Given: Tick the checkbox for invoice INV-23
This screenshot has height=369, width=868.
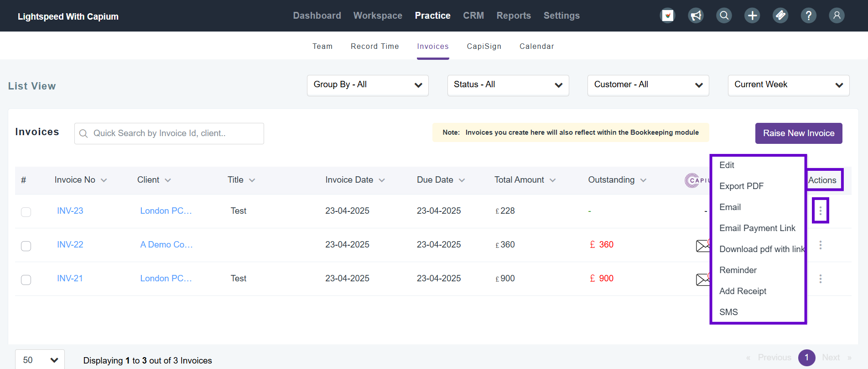Looking at the screenshot, I should click(x=26, y=212).
